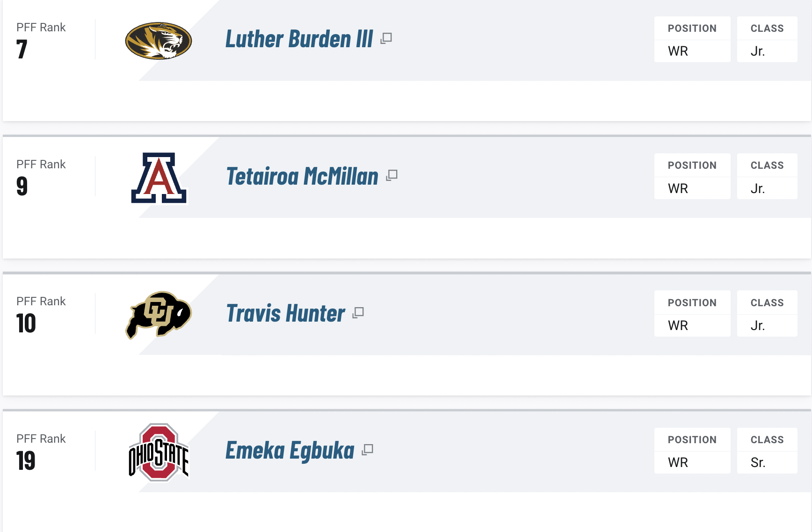Go to Travis Hunter's player page
Screen dimensions: 812x532
coord(286,313)
